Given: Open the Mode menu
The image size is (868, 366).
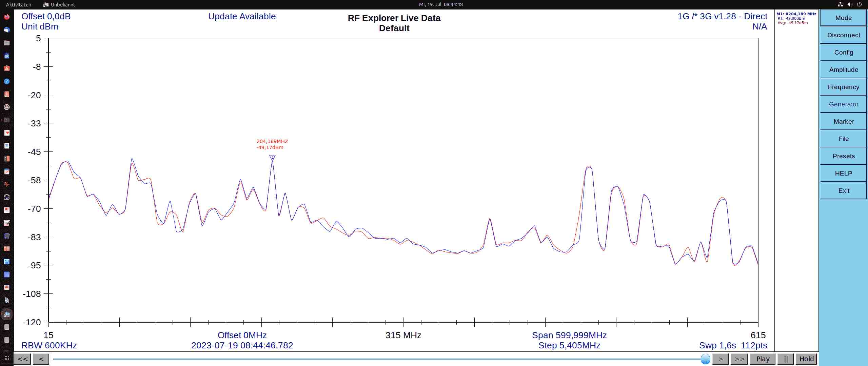Looking at the screenshot, I should click(x=843, y=18).
